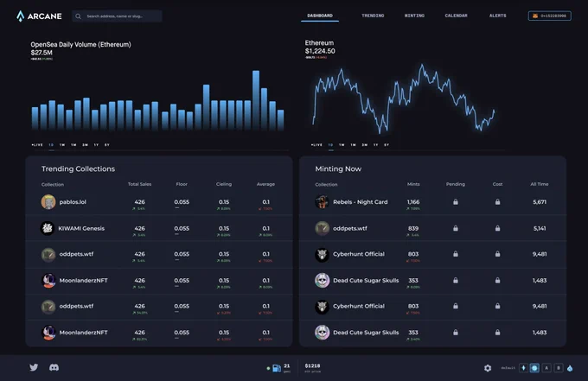Select 1D range on Ethereum price chart
Image resolution: width=588 pixels, height=381 pixels.
click(x=330, y=145)
